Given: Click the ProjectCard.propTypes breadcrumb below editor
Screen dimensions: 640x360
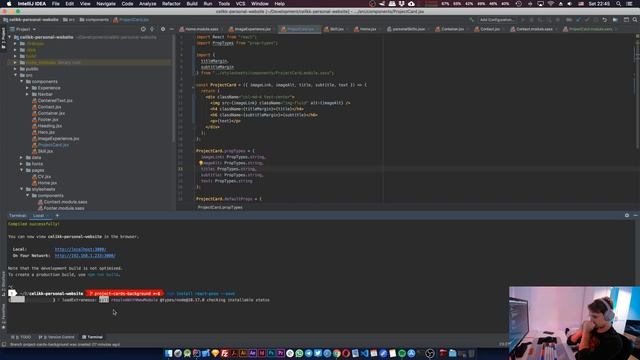Looking at the screenshot, I should click(x=220, y=207).
